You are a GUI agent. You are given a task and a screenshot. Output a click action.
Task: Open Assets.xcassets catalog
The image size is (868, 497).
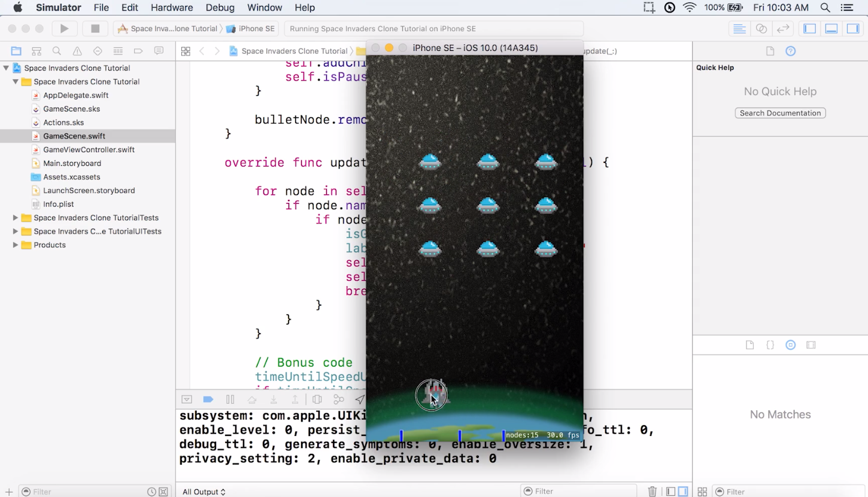click(71, 177)
